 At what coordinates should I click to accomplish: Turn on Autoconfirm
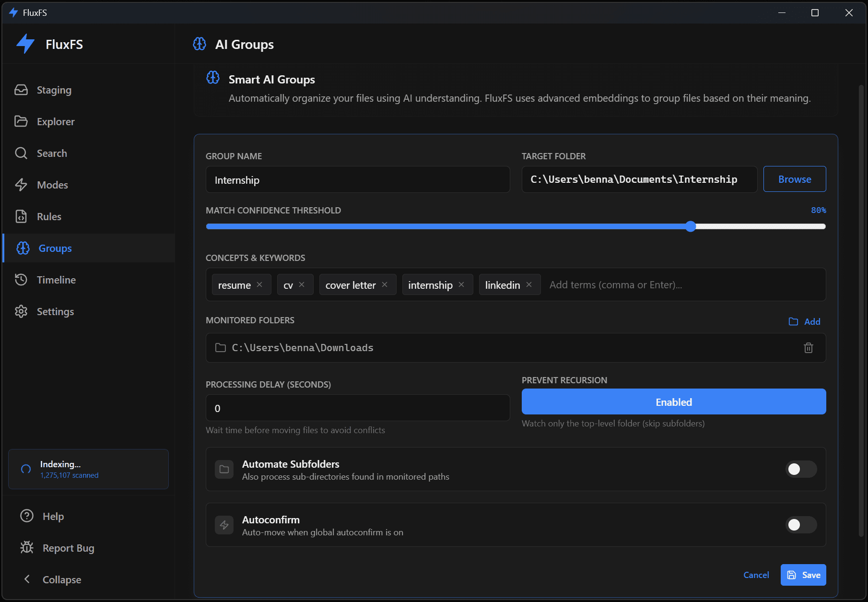801,525
